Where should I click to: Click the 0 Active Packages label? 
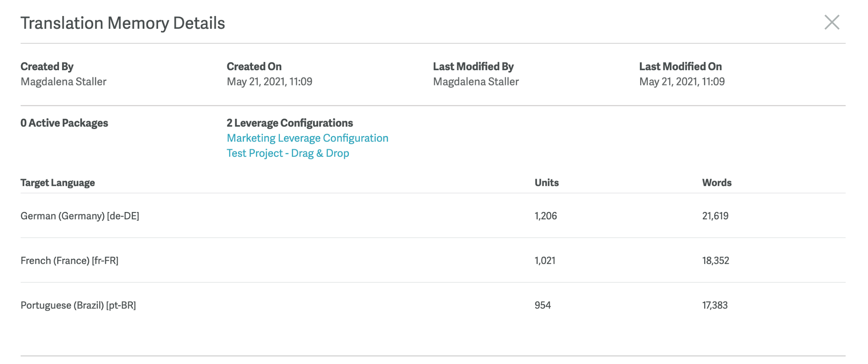pyautogui.click(x=64, y=123)
